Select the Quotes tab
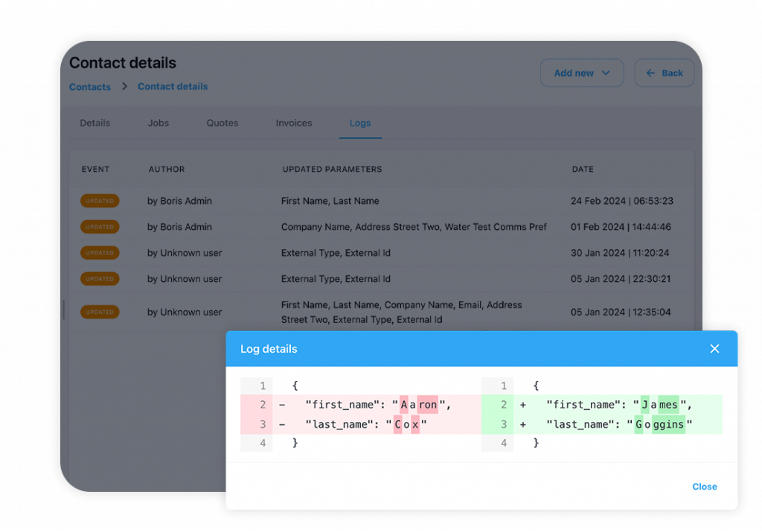762x532 pixels. pyautogui.click(x=222, y=123)
